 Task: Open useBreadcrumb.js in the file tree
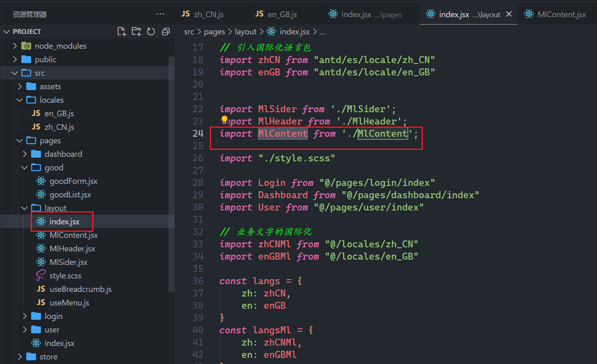(80, 289)
